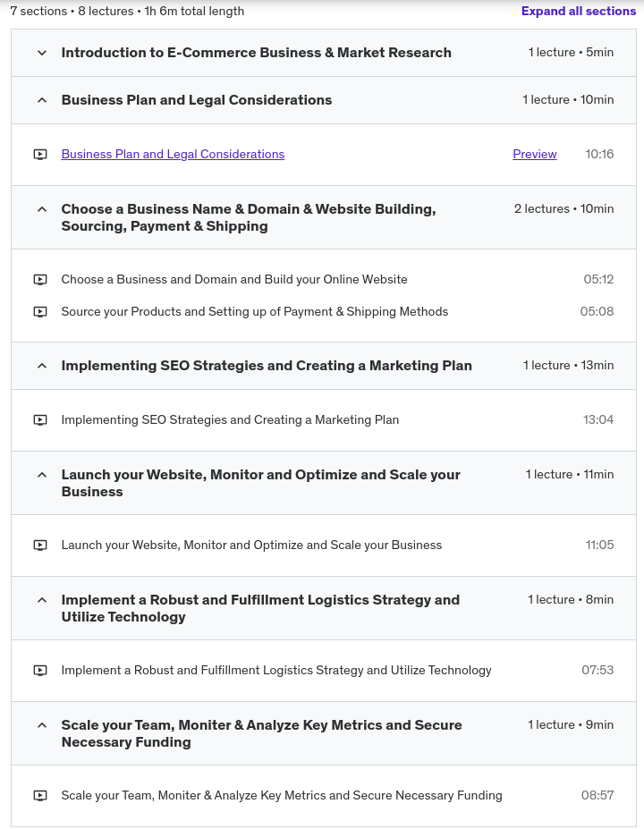The width and height of the screenshot is (644, 829).
Task: Collapse the Choose a Business Name section chevron
Action: click(41, 209)
